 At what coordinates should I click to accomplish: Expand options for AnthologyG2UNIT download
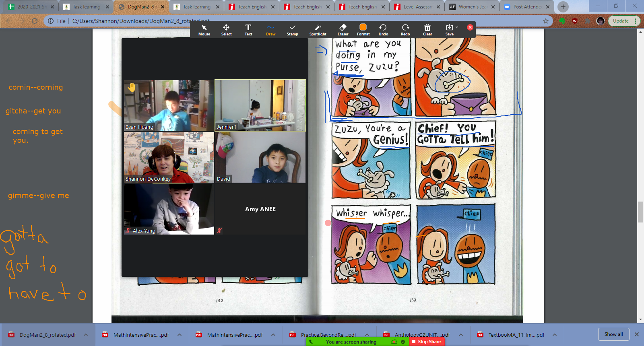(461, 335)
